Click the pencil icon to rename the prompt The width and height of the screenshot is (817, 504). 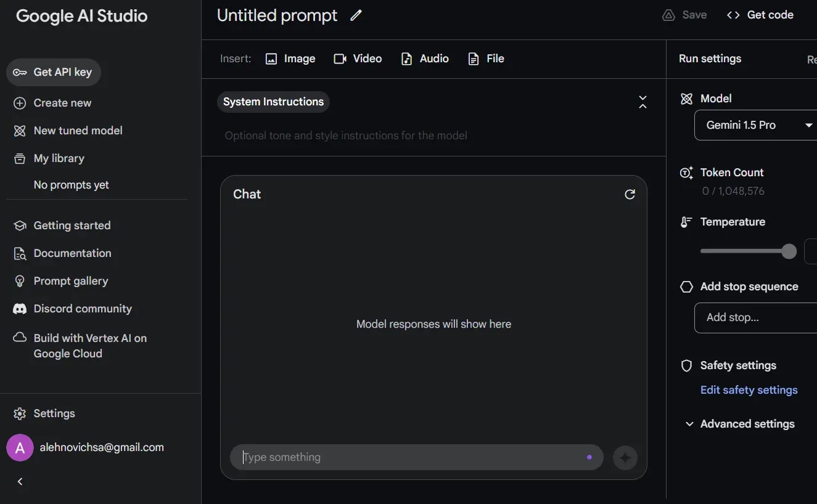point(356,16)
